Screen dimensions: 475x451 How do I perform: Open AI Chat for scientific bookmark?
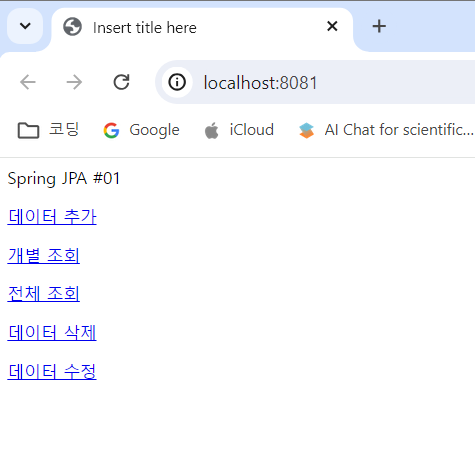pos(386,130)
